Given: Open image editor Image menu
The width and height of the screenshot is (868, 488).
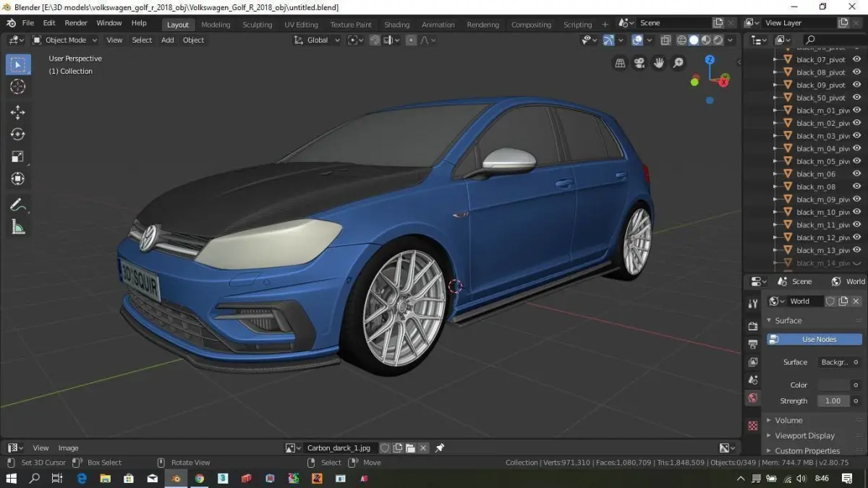Looking at the screenshot, I should tap(68, 448).
